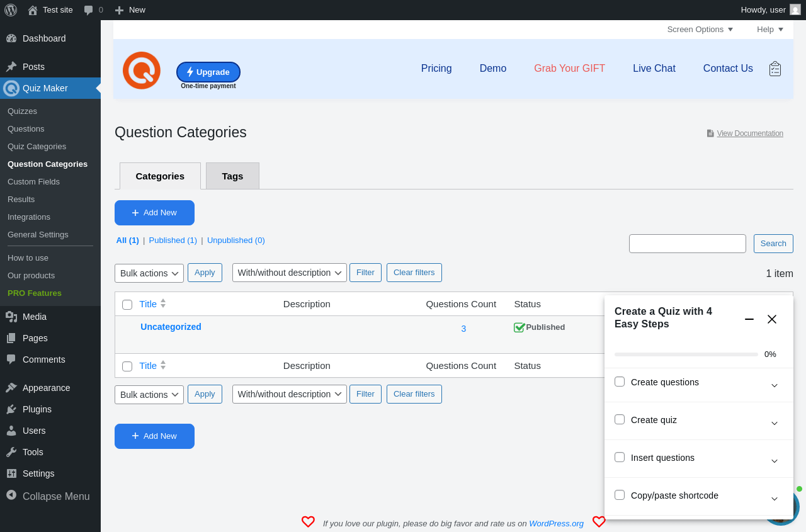Click the Quiz Maker sidebar icon
This screenshot has width=806, height=532.
coord(11,88)
